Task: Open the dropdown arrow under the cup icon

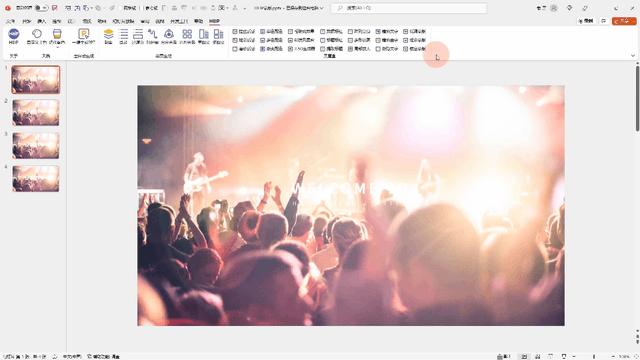Action: coord(57,47)
